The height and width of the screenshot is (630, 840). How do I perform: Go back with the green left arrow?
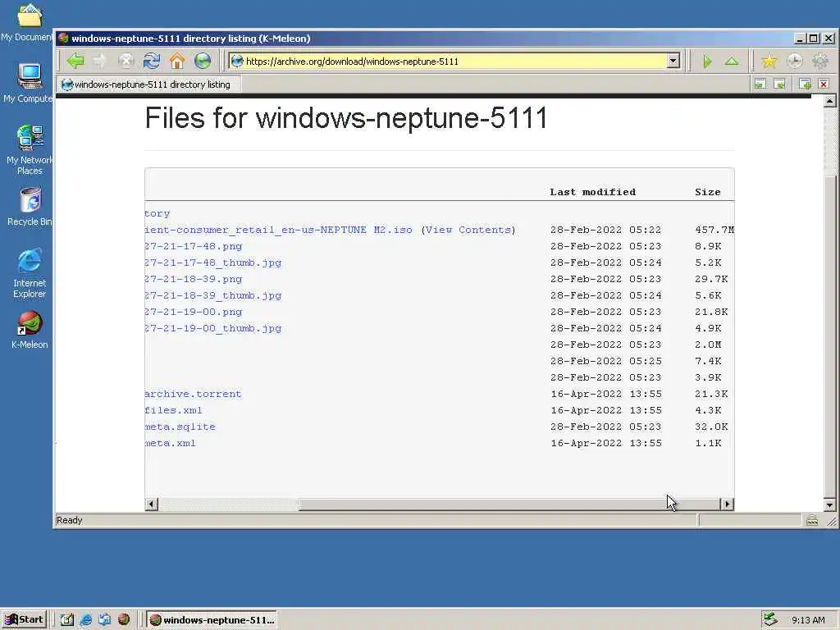click(x=75, y=61)
